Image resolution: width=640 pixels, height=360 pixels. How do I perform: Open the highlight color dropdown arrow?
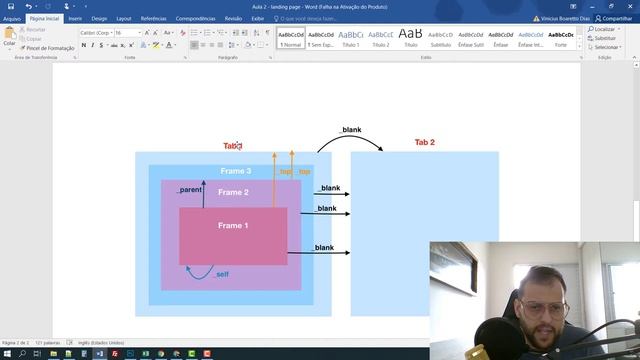click(x=162, y=45)
